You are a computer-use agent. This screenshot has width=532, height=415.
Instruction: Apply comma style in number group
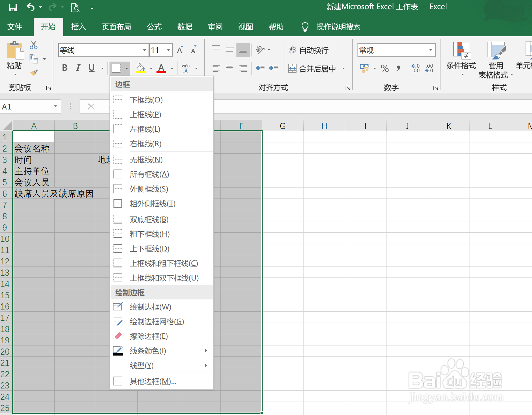point(398,68)
